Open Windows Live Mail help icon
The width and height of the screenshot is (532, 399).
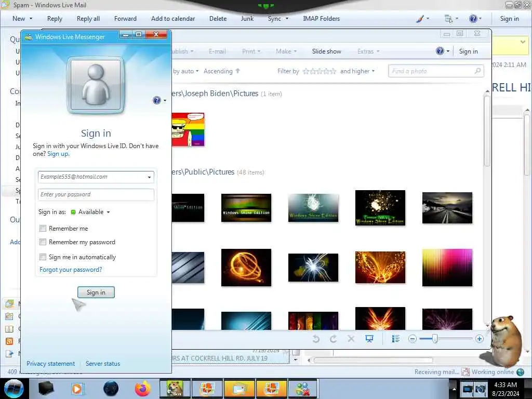[x=473, y=19]
